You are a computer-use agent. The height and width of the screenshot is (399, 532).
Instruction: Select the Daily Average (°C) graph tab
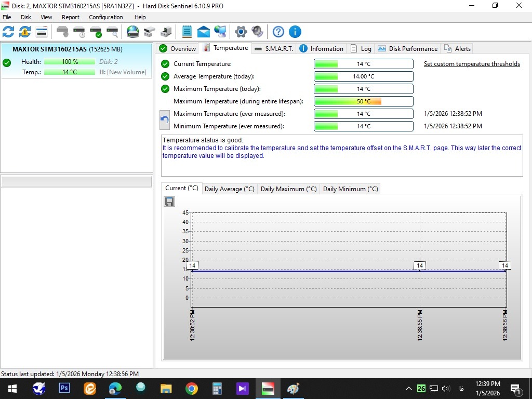click(x=229, y=189)
